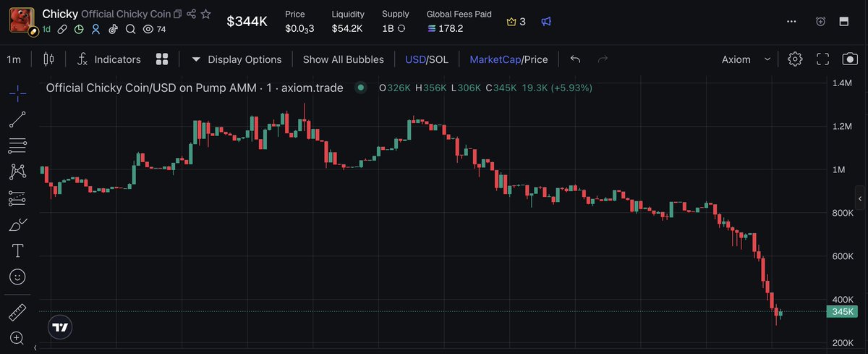Click the Price $0.0₃3 value

(299, 29)
